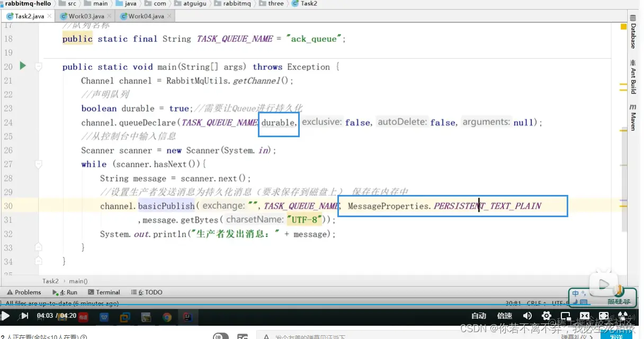Open the Terminal tool window
This screenshot has height=339, width=644.
[x=104, y=292]
